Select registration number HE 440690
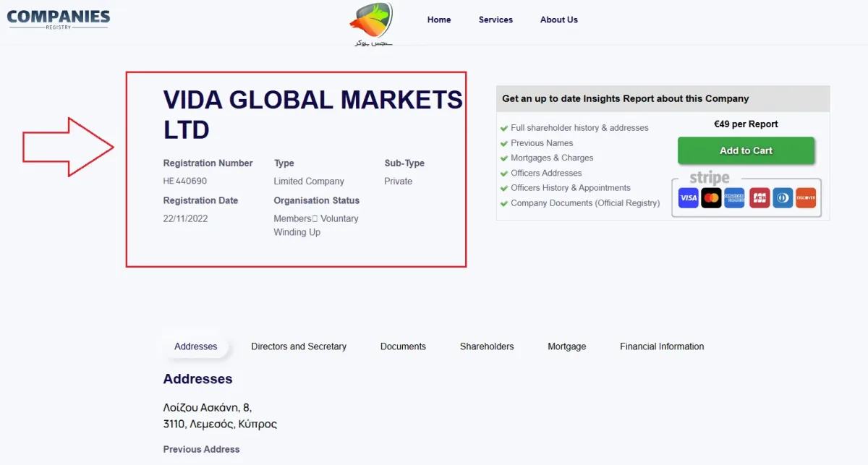This screenshot has width=868, height=465. [185, 181]
